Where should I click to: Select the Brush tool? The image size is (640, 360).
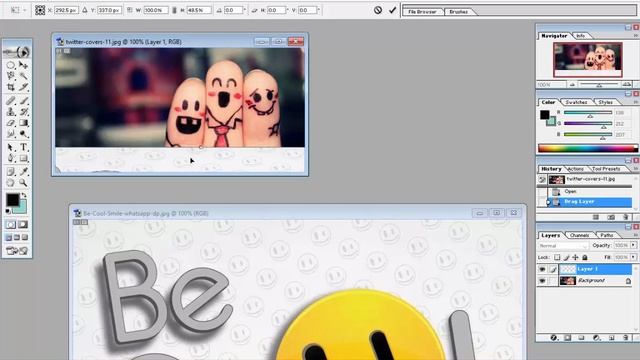pyautogui.click(x=24, y=100)
